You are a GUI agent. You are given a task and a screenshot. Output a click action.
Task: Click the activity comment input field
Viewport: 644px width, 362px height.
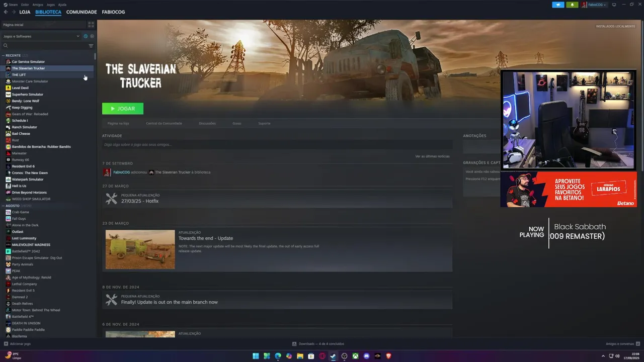pos(277,144)
